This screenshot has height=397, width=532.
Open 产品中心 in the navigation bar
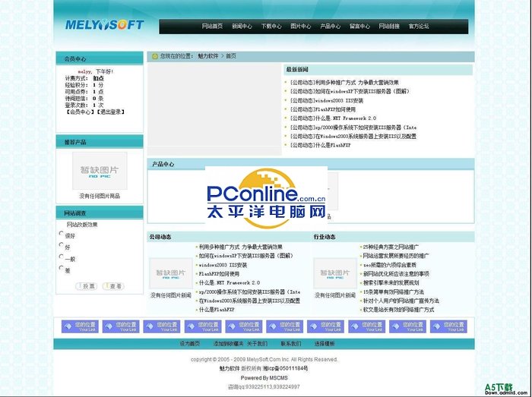[330, 26]
